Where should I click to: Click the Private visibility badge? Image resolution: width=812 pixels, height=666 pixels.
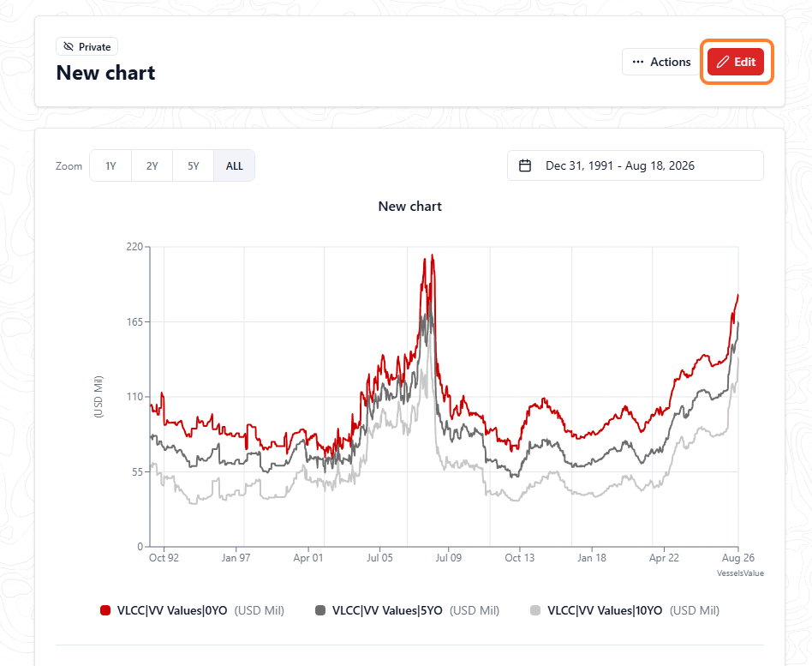point(87,46)
